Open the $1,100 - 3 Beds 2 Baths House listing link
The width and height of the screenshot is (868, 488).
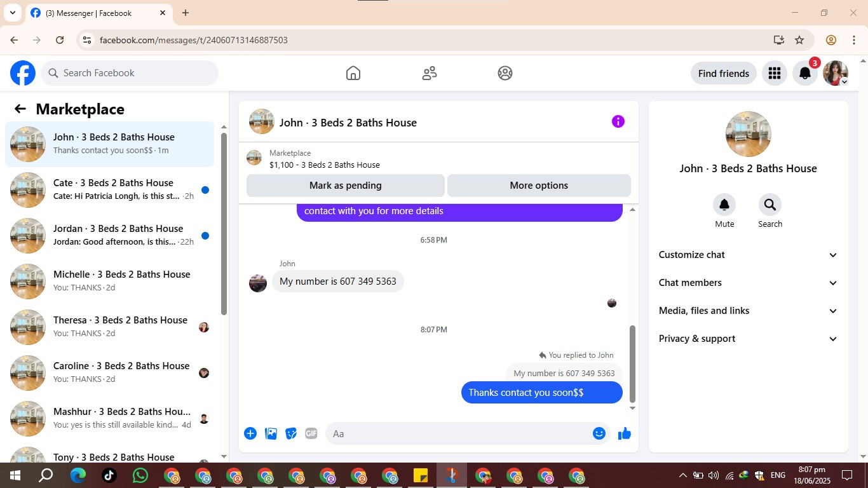click(325, 165)
